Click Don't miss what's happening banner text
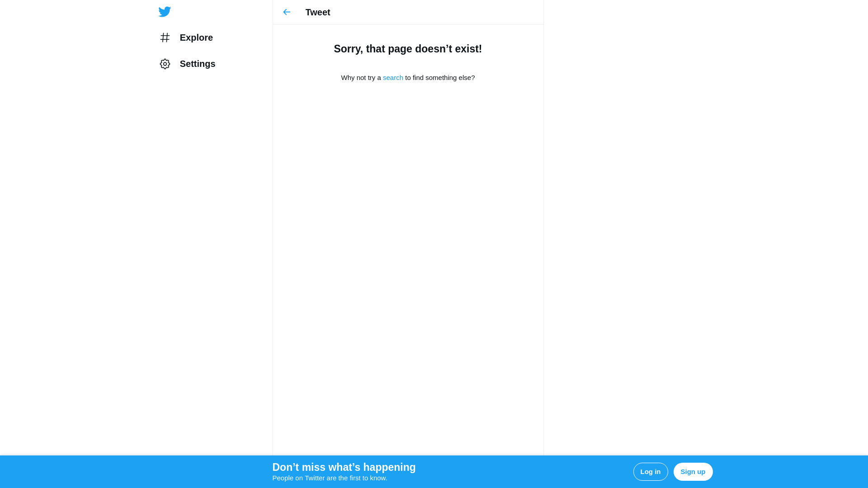Viewport: 868px width, 488px height. (344, 467)
